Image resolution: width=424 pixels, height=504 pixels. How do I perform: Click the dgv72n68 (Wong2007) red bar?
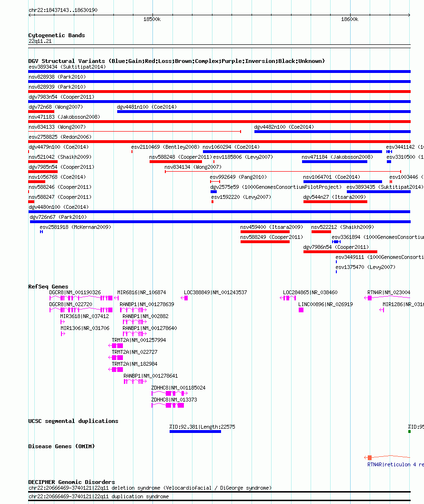click(41, 112)
